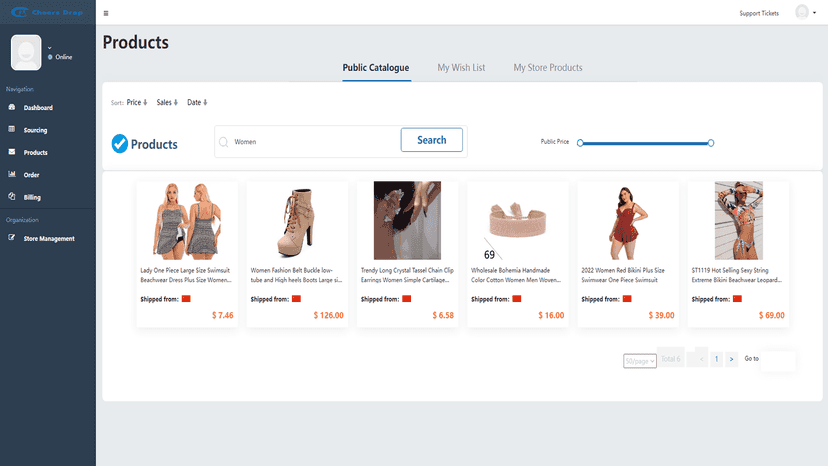Expand the top-right user avatar menu

pos(806,12)
